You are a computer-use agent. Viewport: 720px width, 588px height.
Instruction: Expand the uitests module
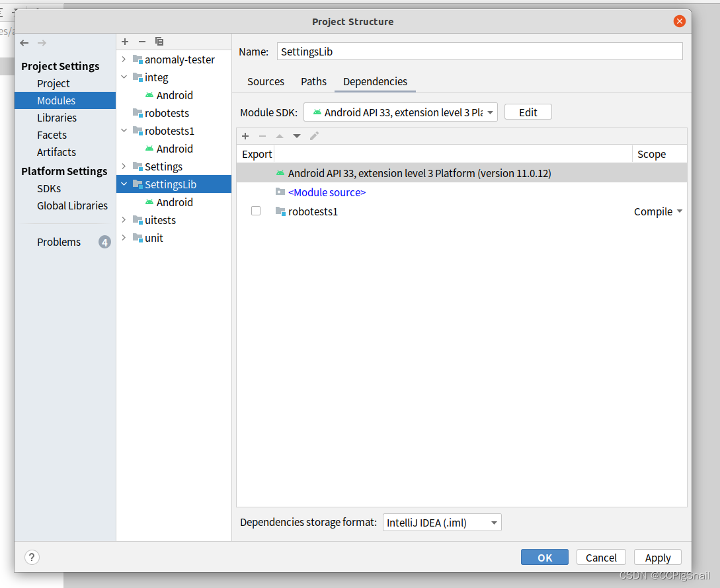[x=124, y=220]
